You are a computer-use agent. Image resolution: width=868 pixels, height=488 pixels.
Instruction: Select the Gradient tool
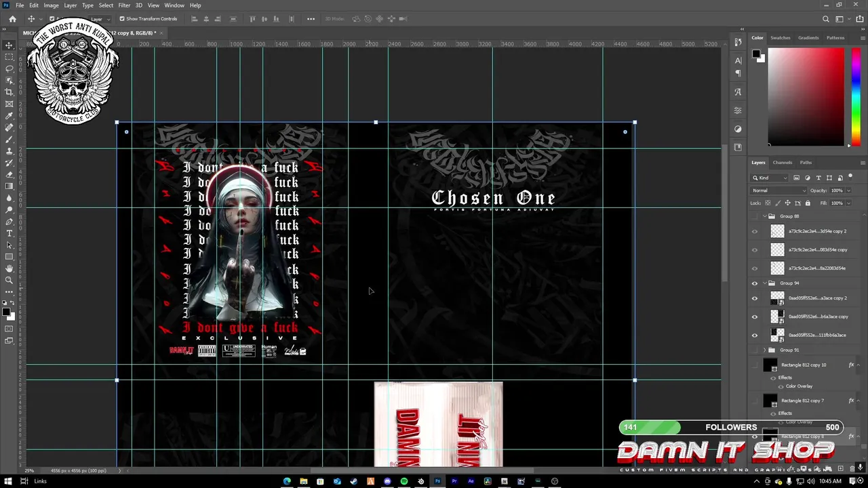9,186
